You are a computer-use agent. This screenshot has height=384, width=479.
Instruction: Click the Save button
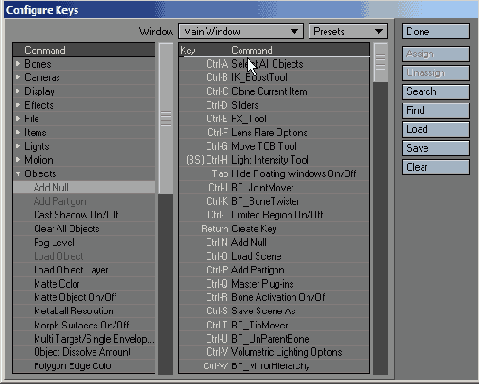436,148
